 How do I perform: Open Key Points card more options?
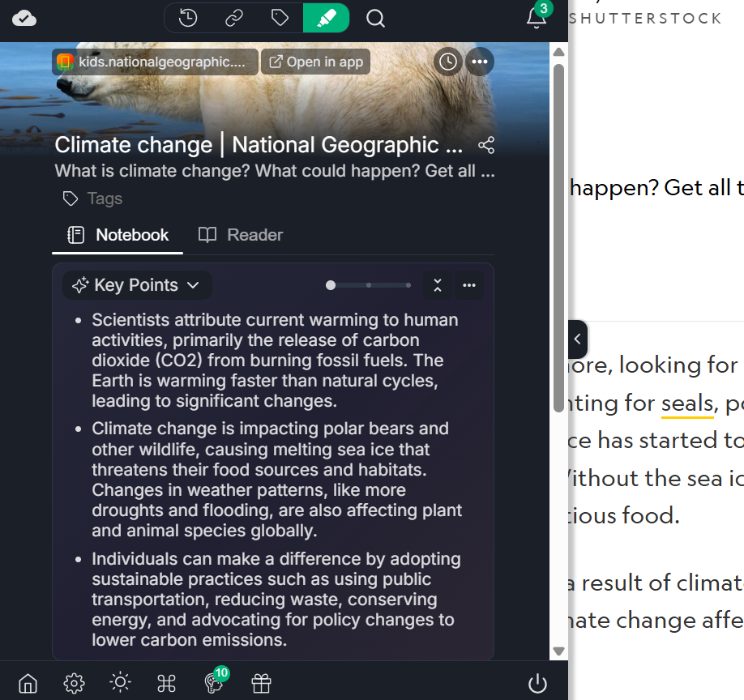tap(469, 285)
